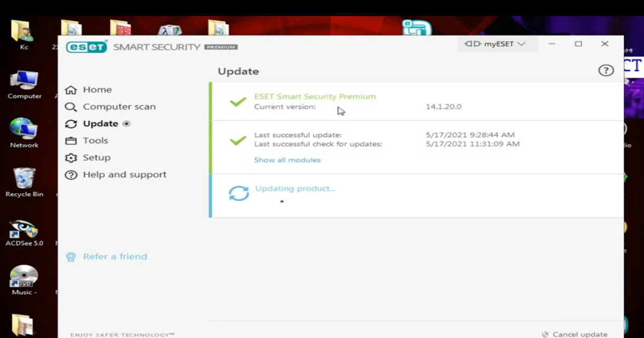The height and width of the screenshot is (338, 644).
Task: Close the ESET window
Action: tap(605, 44)
